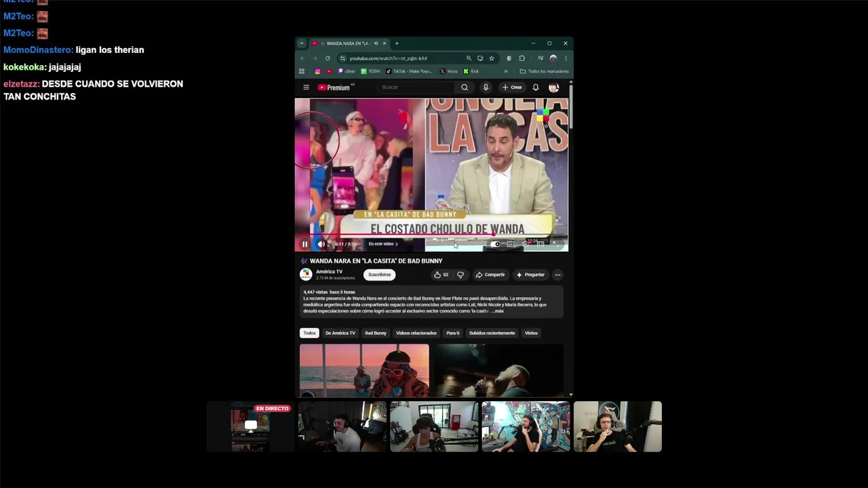Focus the Buscar search field

click(x=417, y=87)
